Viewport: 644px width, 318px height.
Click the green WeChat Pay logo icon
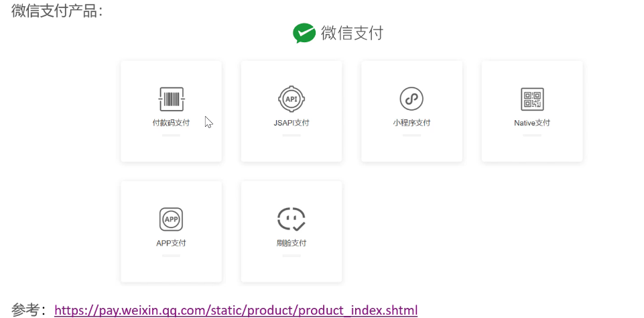(304, 34)
